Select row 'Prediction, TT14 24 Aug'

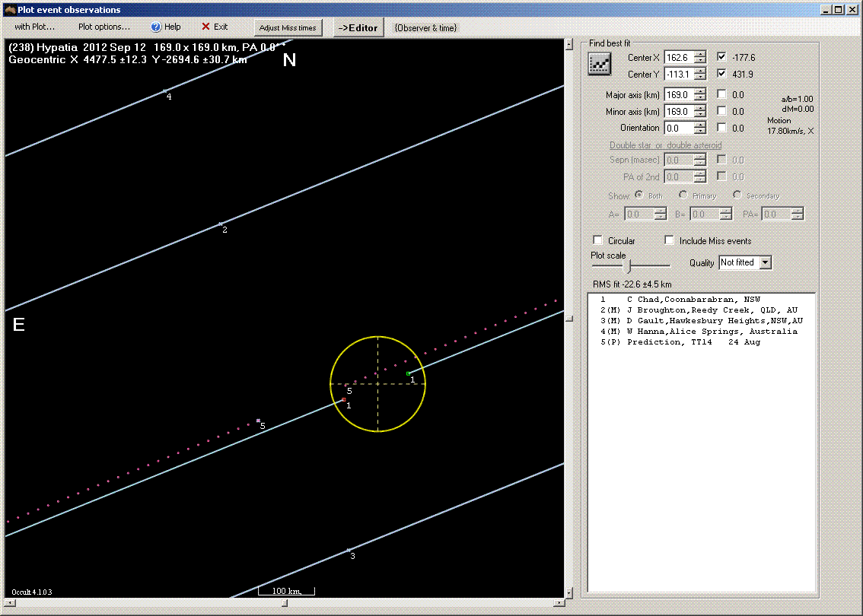[701, 341]
